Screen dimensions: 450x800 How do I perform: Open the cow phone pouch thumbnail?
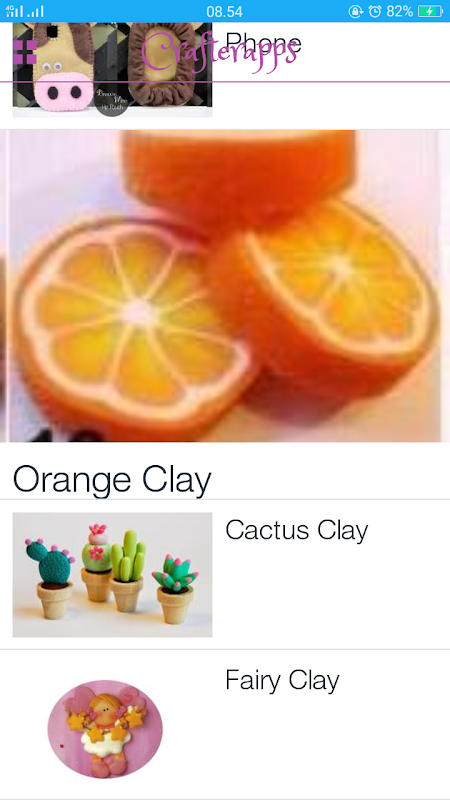click(112, 70)
